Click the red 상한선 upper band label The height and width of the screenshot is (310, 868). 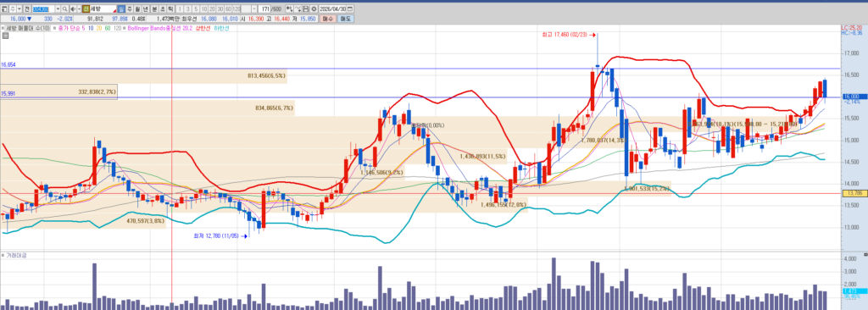(x=203, y=28)
